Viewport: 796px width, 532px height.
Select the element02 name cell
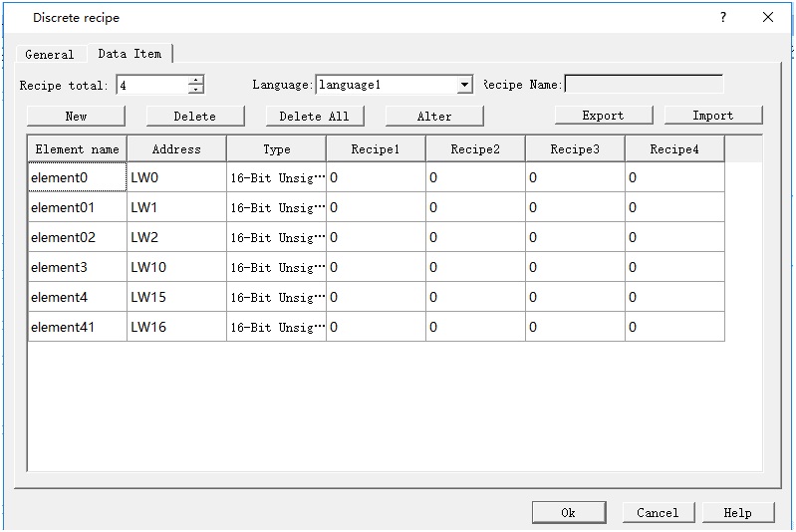[77, 237]
